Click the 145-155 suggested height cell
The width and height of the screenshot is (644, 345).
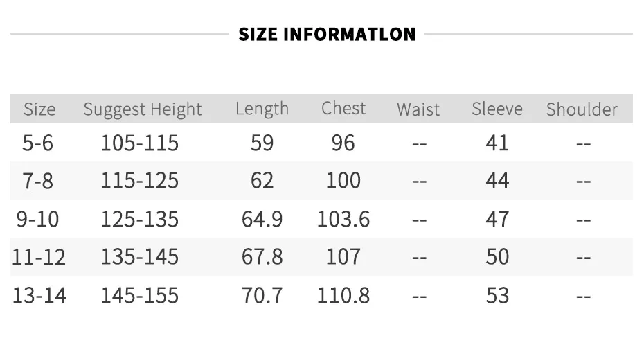point(140,295)
